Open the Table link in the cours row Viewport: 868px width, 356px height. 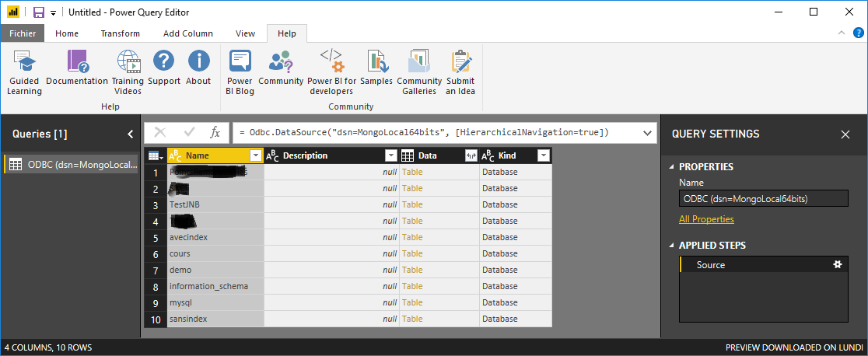412,253
